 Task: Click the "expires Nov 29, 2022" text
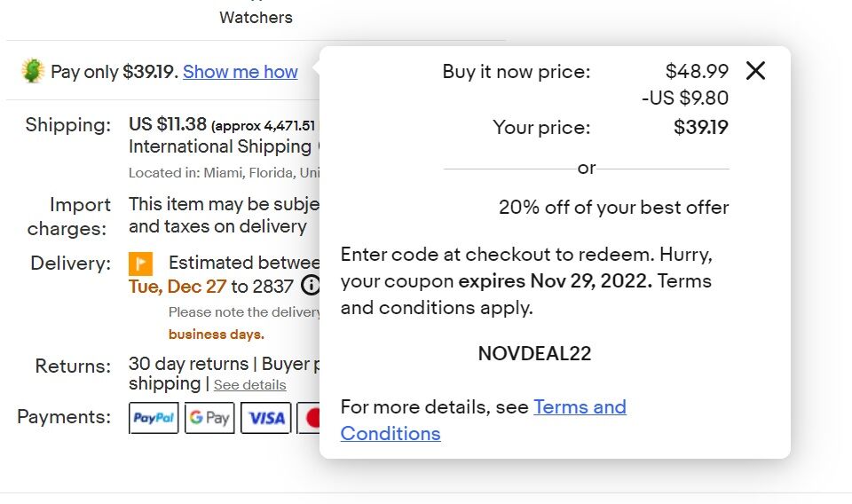click(555, 281)
